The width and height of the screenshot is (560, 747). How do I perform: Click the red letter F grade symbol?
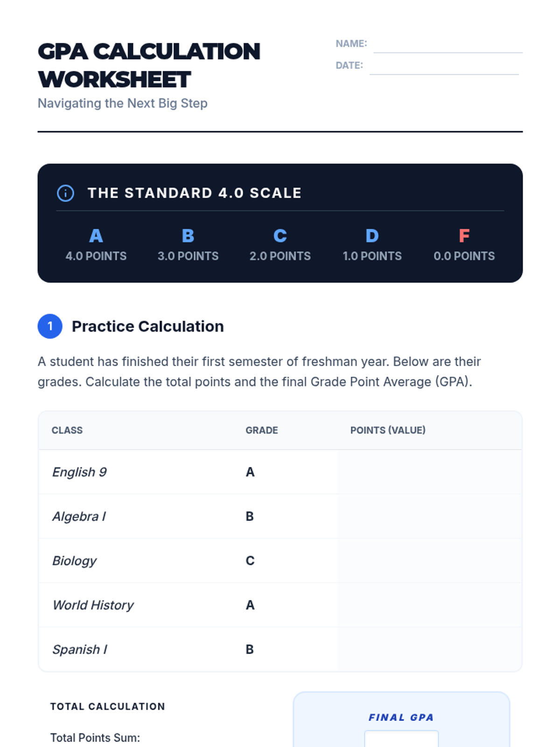pyautogui.click(x=464, y=236)
